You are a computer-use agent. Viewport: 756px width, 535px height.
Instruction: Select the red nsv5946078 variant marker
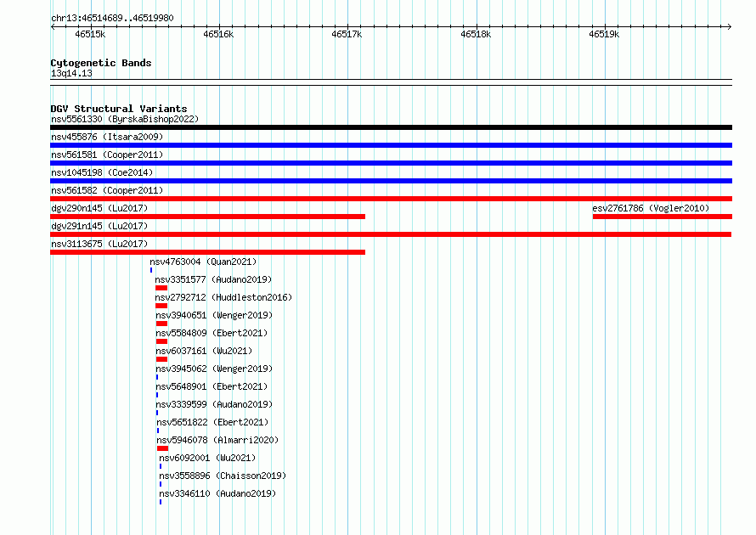pyautogui.click(x=162, y=448)
